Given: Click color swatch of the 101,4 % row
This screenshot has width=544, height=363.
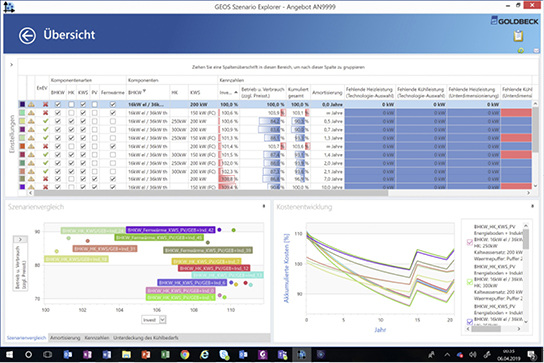Looking at the screenshot, I should coord(22,146).
